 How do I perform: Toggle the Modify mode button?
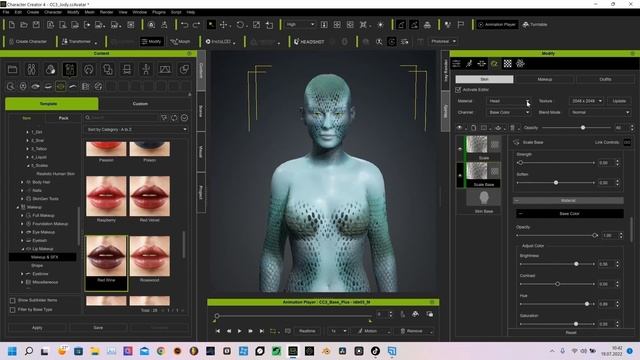coord(151,42)
